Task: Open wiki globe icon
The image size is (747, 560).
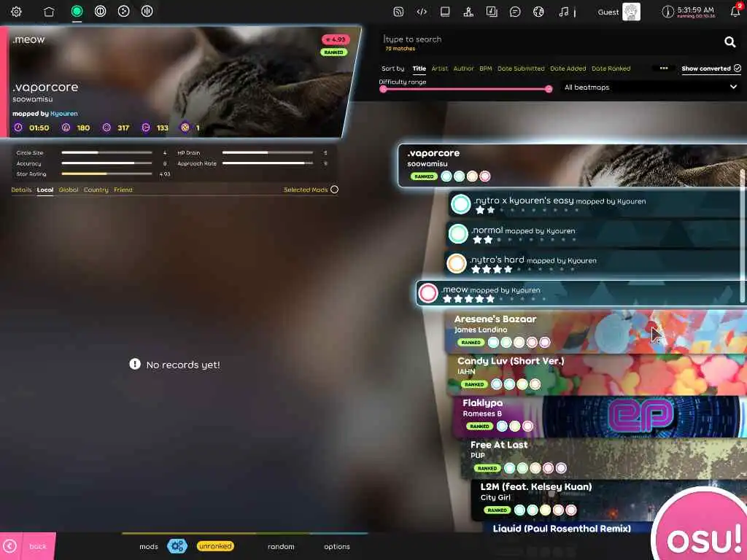Action: tap(538, 12)
